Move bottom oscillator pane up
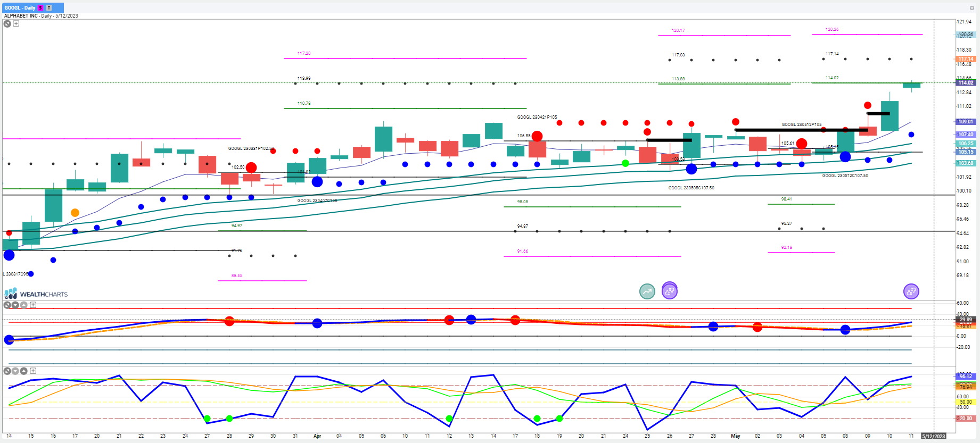Viewport: 980px width, 443px height. (x=24, y=371)
